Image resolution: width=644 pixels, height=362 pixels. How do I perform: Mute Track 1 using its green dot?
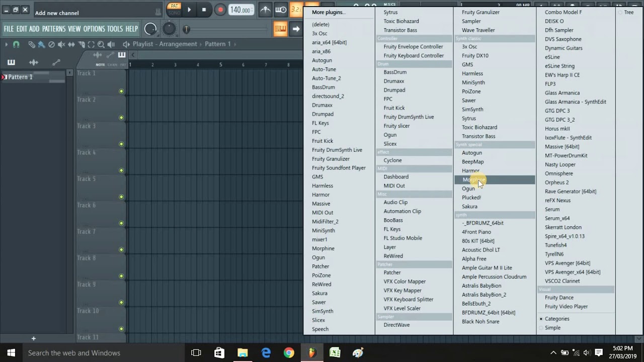[121, 91]
